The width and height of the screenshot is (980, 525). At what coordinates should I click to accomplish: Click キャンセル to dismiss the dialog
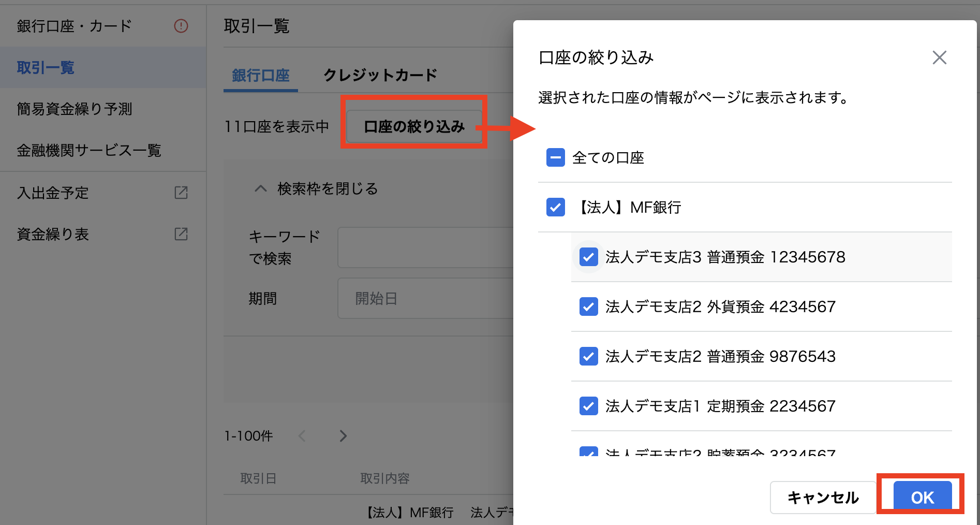[823, 498]
